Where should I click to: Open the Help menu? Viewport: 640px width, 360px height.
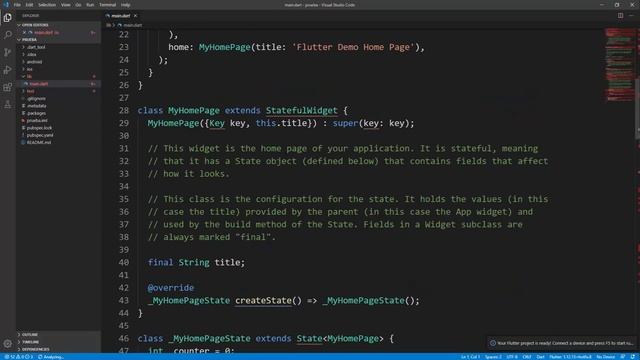126,5
